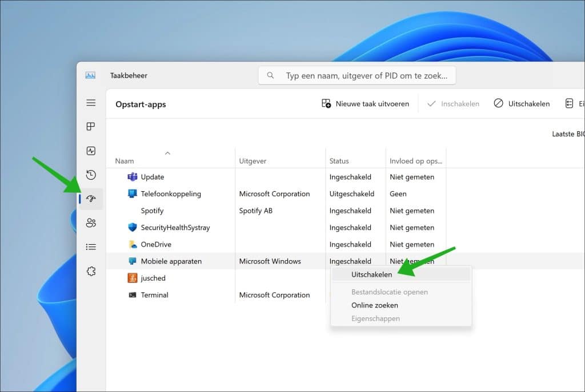Screen dimensions: 585x392
Task: Focus the search field in Taakbeheer
Action: 357,76
